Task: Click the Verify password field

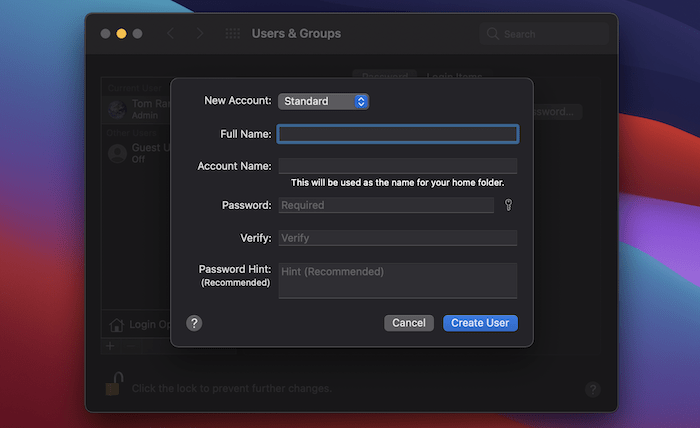Action: point(398,238)
